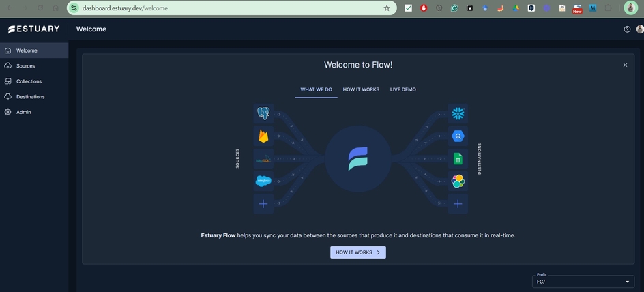This screenshot has width=644, height=292.
Task: Open the help question mark icon
Action: 627,29
